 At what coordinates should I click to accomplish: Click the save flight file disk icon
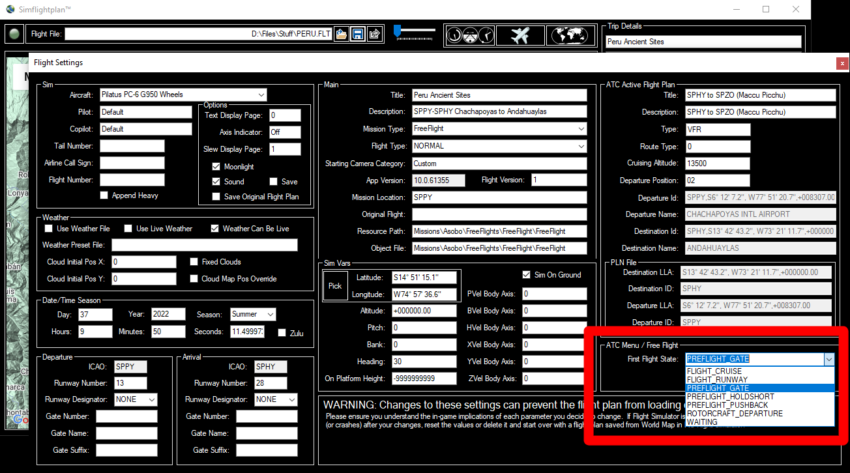pyautogui.click(x=357, y=34)
